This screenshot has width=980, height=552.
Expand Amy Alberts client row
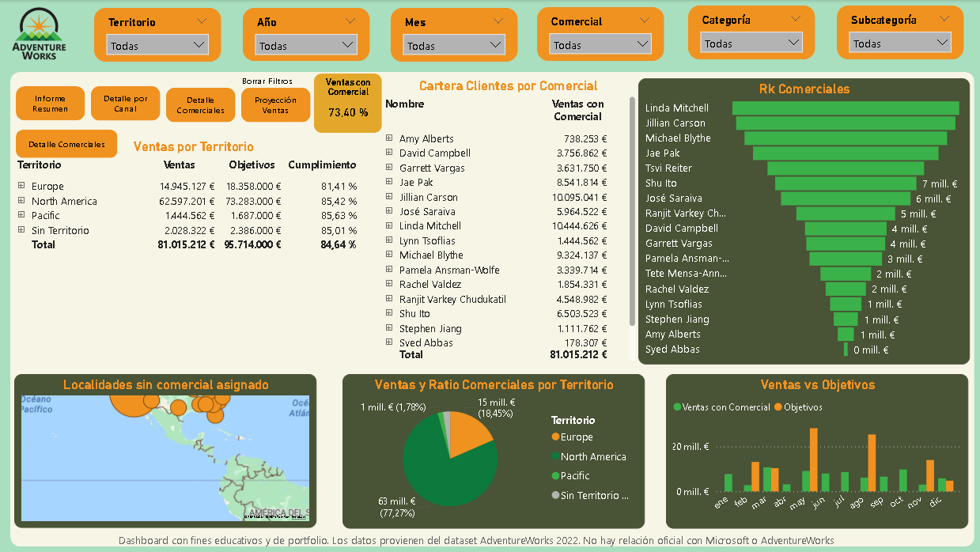point(389,138)
